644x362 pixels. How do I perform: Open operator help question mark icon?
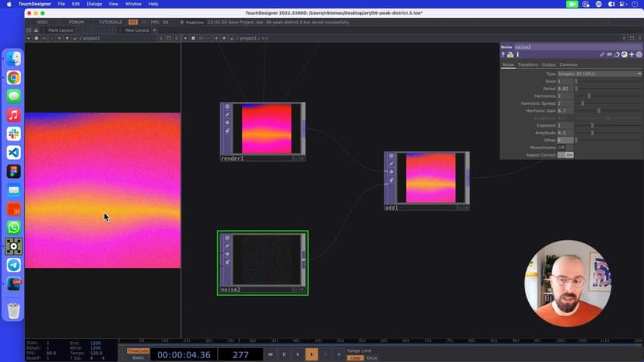click(x=503, y=54)
